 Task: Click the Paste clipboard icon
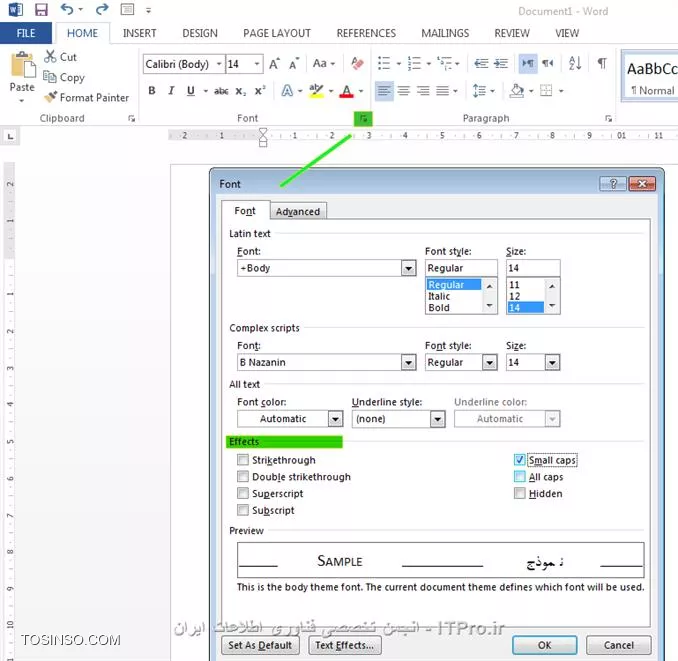[22, 65]
